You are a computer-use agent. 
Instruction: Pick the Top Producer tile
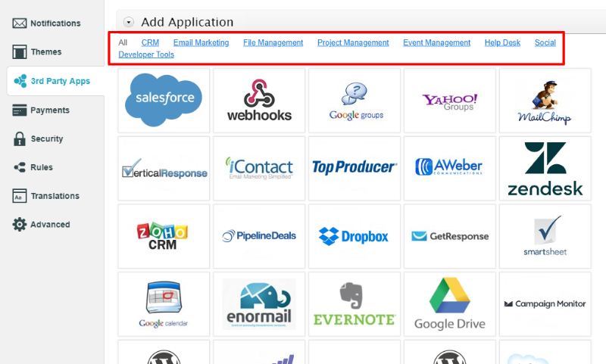[x=355, y=168]
